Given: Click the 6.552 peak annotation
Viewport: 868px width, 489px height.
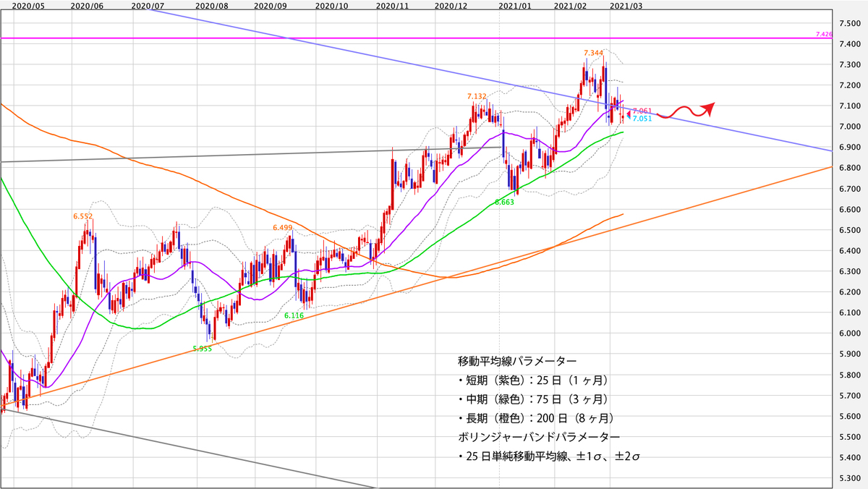Looking at the screenshot, I should click(x=82, y=216).
